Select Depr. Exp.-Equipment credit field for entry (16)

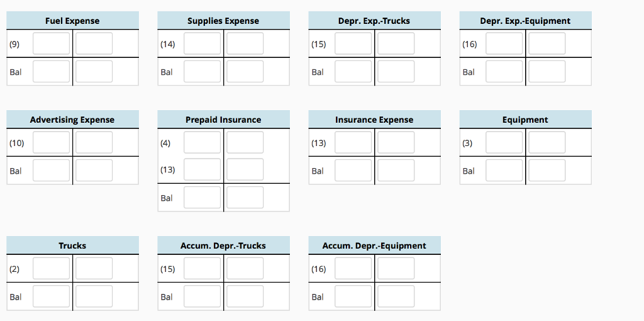tap(547, 43)
